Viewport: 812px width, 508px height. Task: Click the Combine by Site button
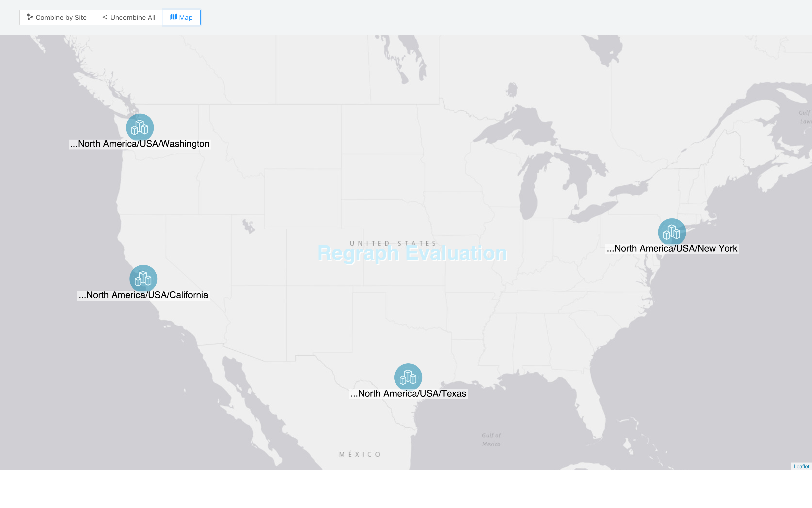[57, 17]
